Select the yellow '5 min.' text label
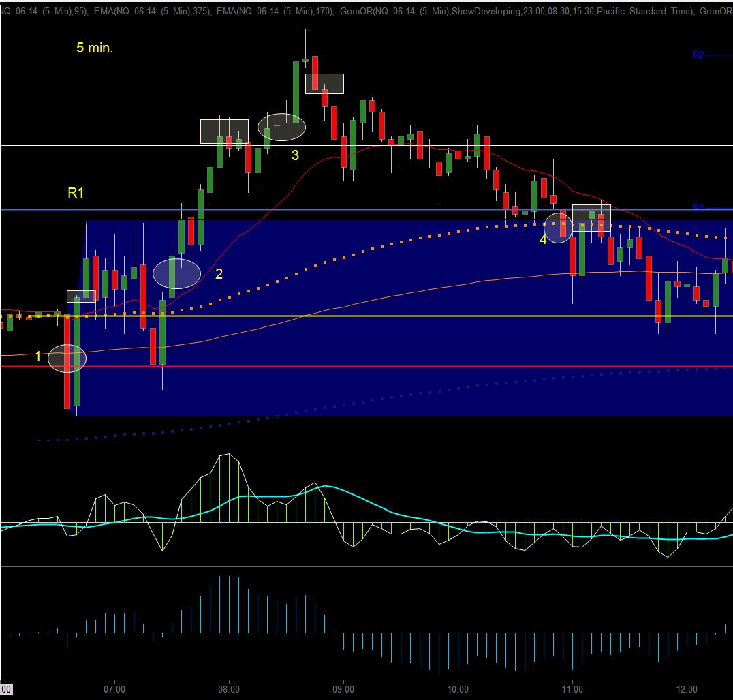 click(x=95, y=48)
